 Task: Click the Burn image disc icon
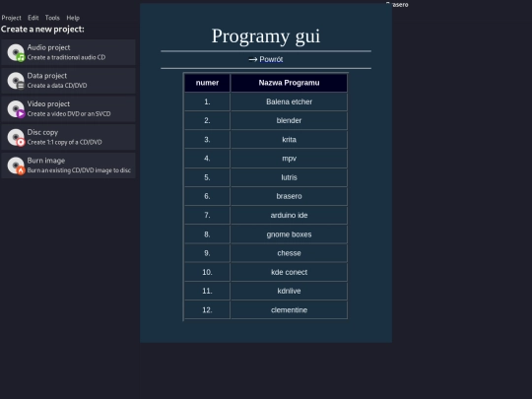(x=16, y=166)
